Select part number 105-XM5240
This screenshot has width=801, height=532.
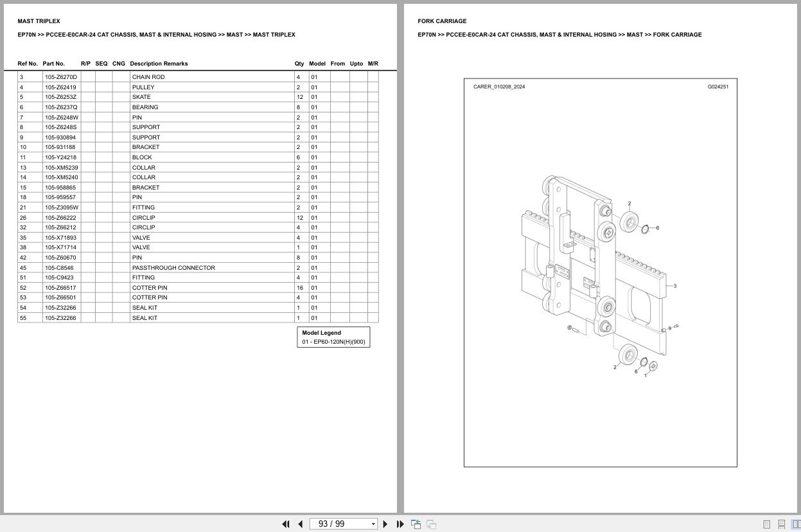pos(62,177)
